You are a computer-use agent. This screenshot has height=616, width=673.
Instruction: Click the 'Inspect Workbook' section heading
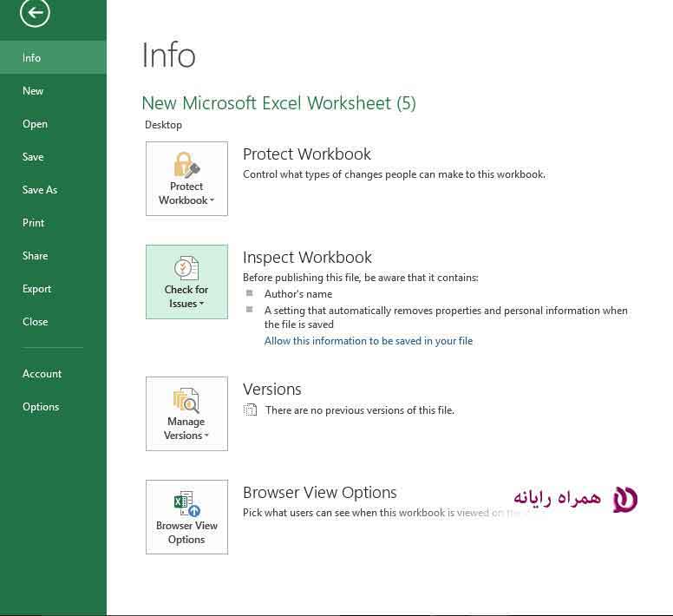coord(307,257)
